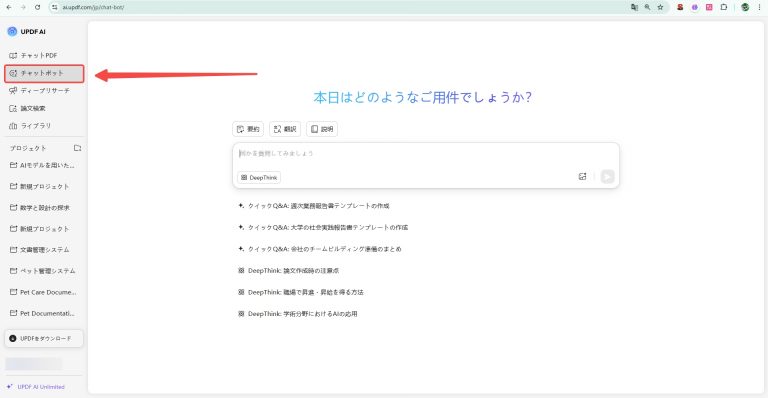Bookmark page with the star icon

660,7
